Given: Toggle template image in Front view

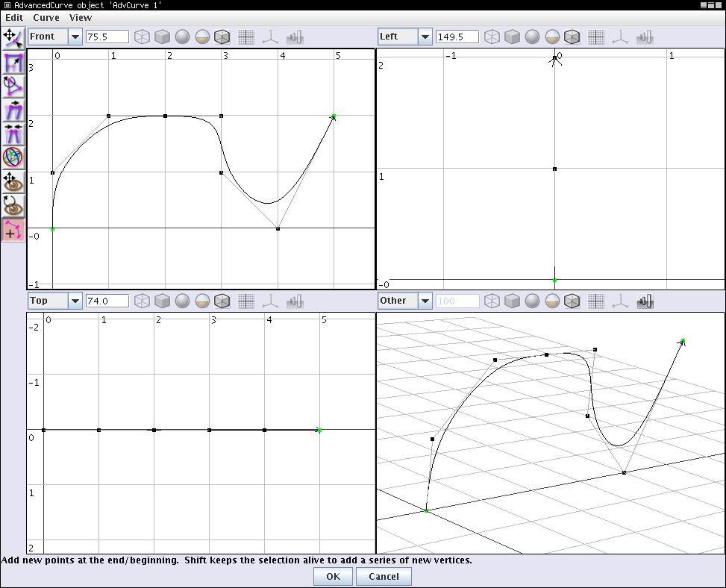Looking at the screenshot, I should [295, 37].
